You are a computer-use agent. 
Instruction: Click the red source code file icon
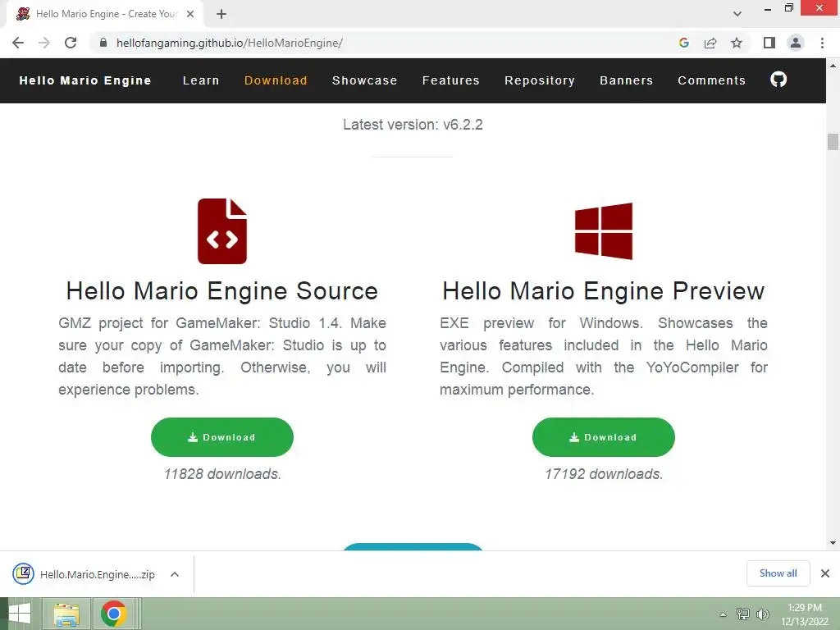tap(222, 231)
